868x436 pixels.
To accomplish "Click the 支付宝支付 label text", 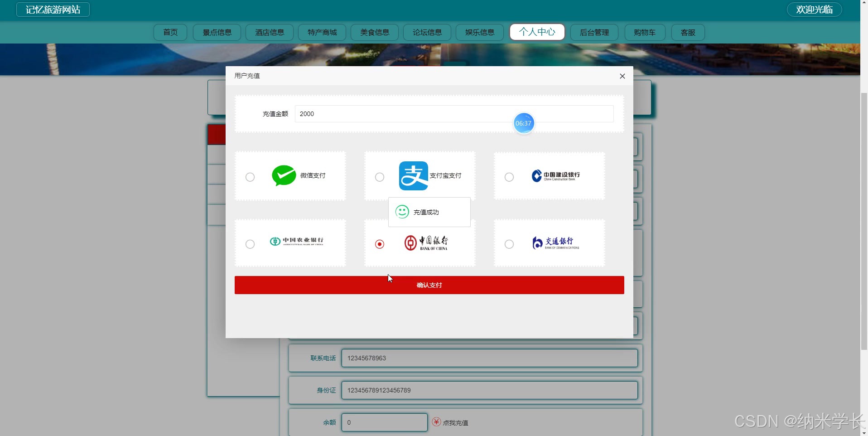I will coord(446,175).
